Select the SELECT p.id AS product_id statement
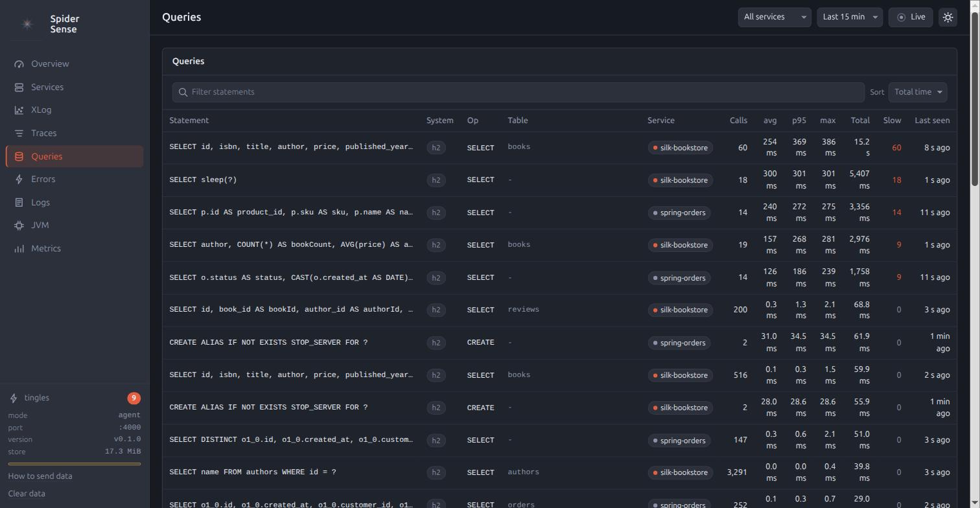 click(x=291, y=213)
